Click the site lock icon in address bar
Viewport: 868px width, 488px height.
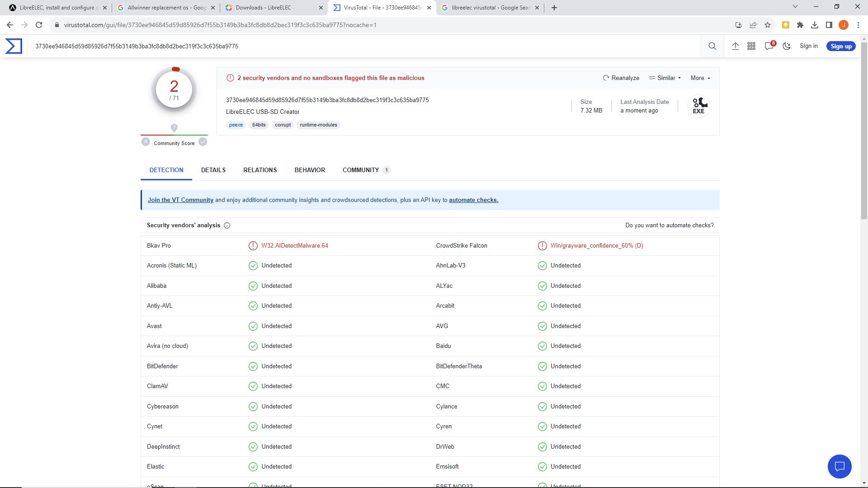[x=57, y=25]
